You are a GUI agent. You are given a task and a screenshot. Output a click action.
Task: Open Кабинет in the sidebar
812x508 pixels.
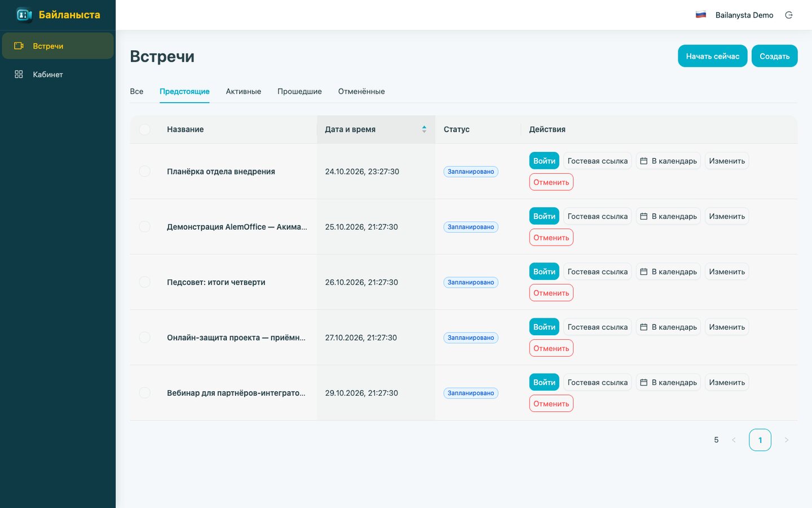coord(58,74)
